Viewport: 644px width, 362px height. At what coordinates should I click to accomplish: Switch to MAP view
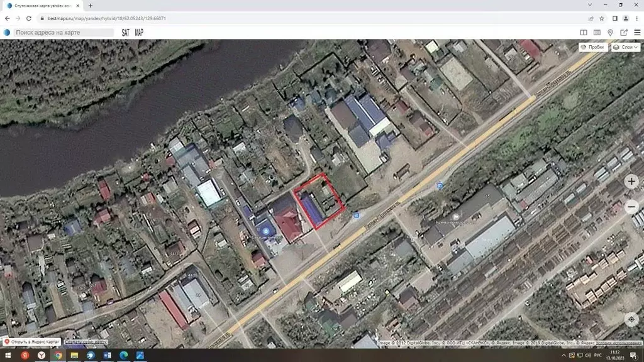(139, 33)
